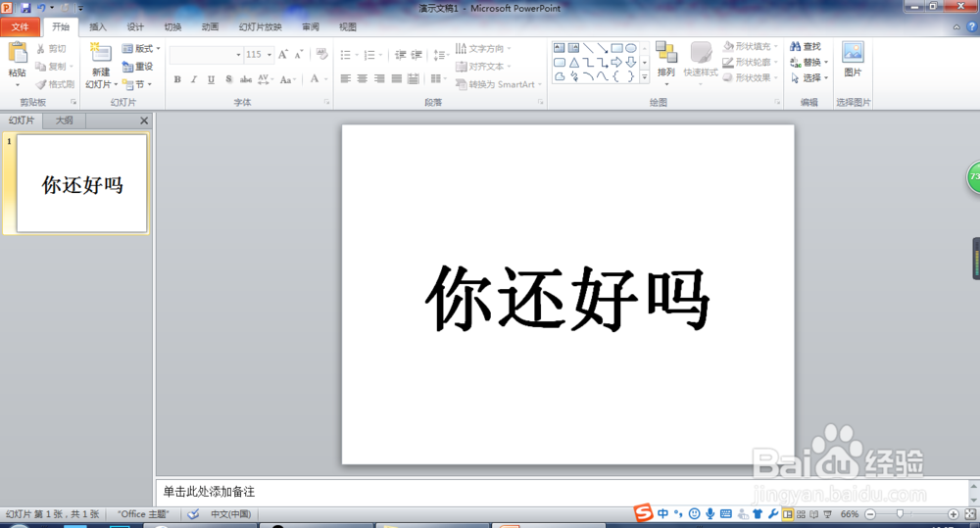
Task: Switch to the Design (设计) tab
Action: tap(135, 26)
